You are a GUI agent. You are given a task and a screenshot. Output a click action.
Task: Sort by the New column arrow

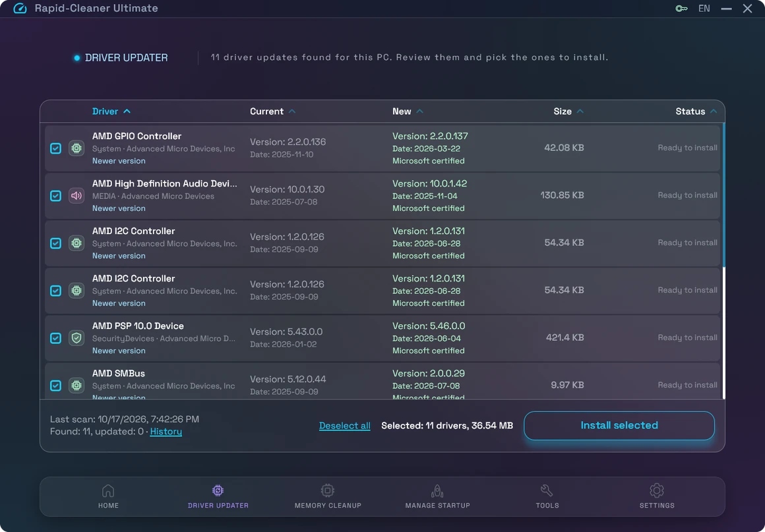point(419,111)
